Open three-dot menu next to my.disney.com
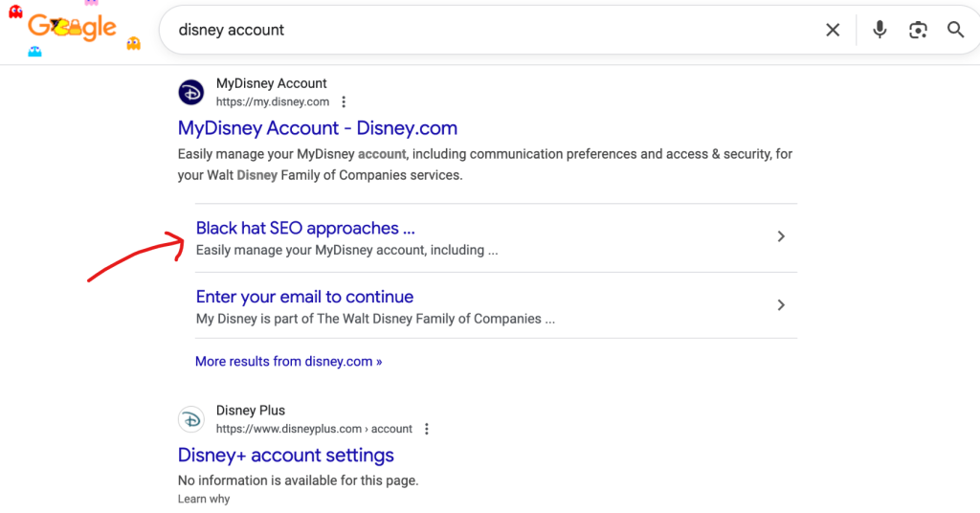 [344, 101]
